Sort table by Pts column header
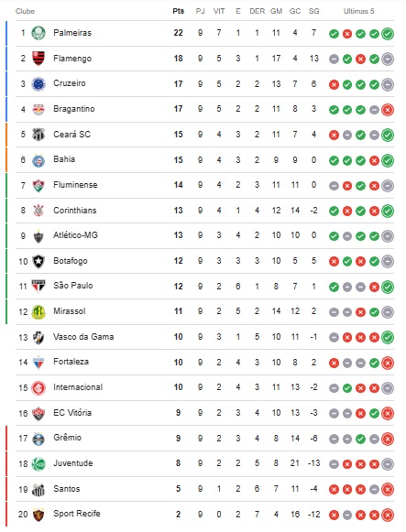The width and height of the screenshot is (406, 532). tap(178, 11)
